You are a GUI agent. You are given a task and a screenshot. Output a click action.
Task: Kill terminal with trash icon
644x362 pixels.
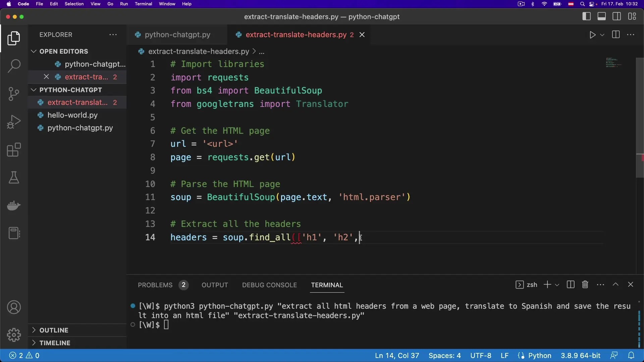[x=585, y=285]
